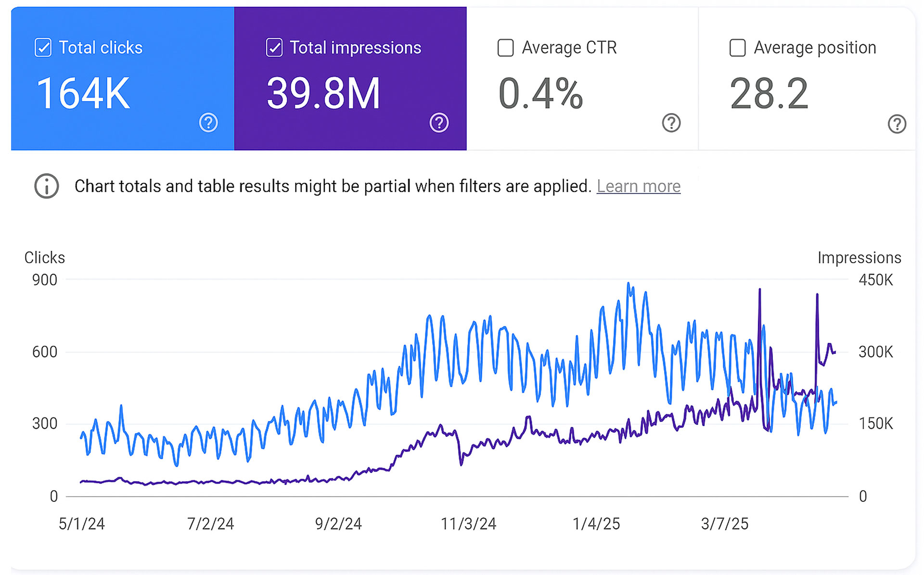Image resolution: width=924 pixels, height=575 pixels.
Task: Enable the Average position checkbox
Action: tap(737, 48)
